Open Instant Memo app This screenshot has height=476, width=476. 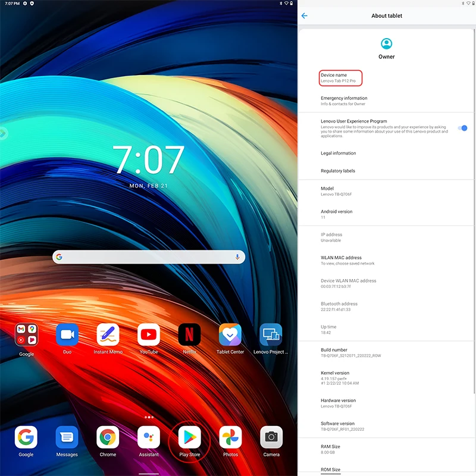tap(108, 335)
